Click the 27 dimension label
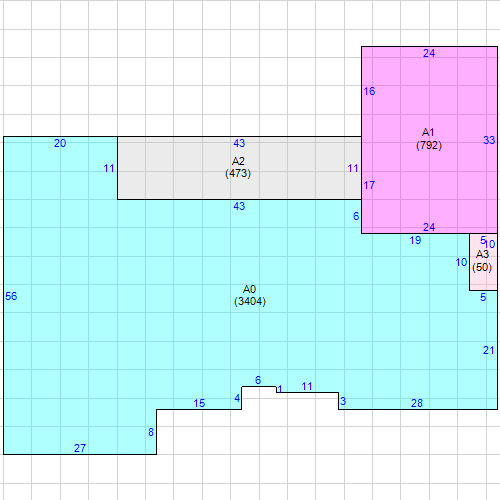The height and width of the screenshot is (500, 500). [x=80, y=448]
